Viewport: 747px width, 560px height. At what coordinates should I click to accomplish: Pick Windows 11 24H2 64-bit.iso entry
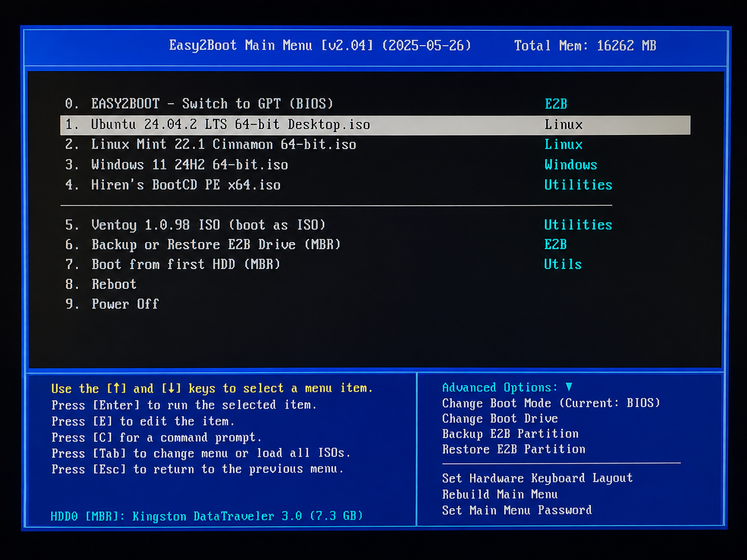(x=176, y=164)
